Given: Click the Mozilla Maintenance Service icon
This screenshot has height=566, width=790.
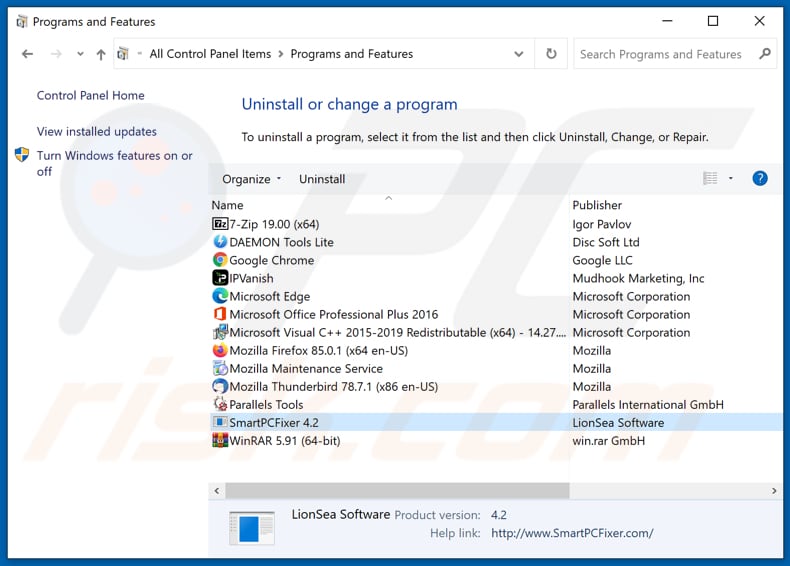Looking at the screenshot, I should 220,368.
